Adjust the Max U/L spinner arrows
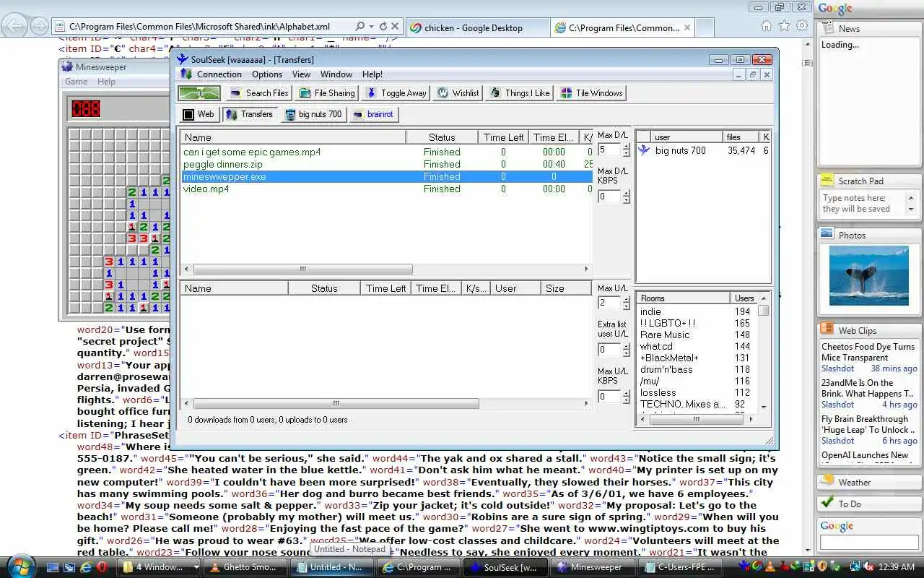Image resolution: width=924 pixels, height=578 pixels. 626,303
